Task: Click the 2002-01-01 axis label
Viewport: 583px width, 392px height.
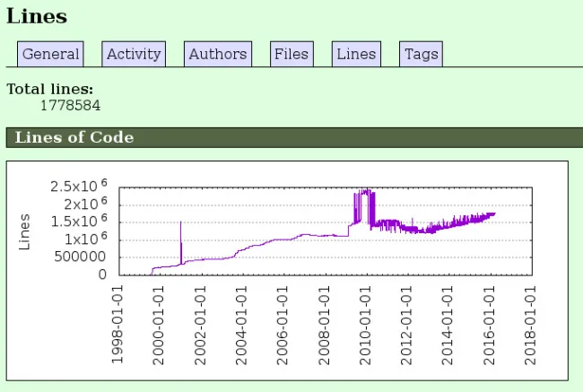Action: [x=200, y=326]
